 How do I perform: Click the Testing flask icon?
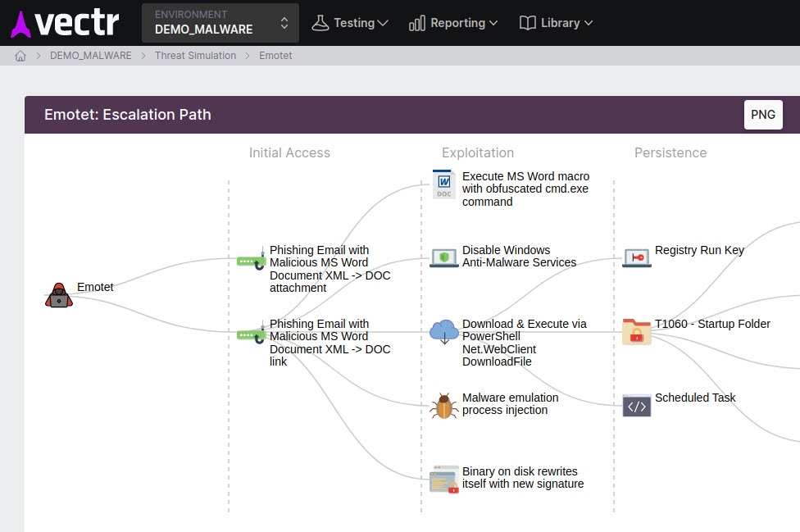coord(320,23)
